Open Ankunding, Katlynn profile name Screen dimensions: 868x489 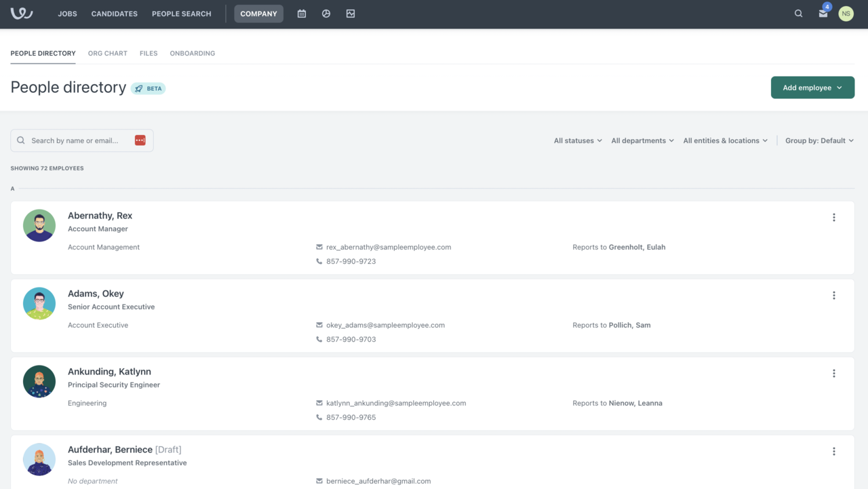(x=109, y=372)
